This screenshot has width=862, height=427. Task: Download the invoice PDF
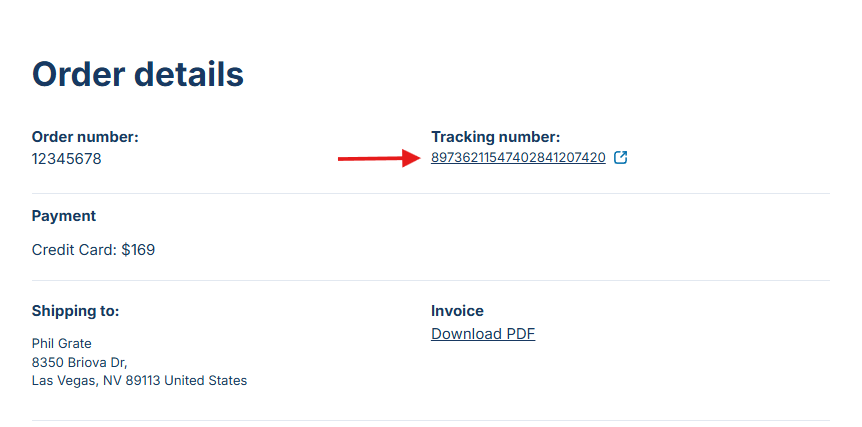point(483,334)
